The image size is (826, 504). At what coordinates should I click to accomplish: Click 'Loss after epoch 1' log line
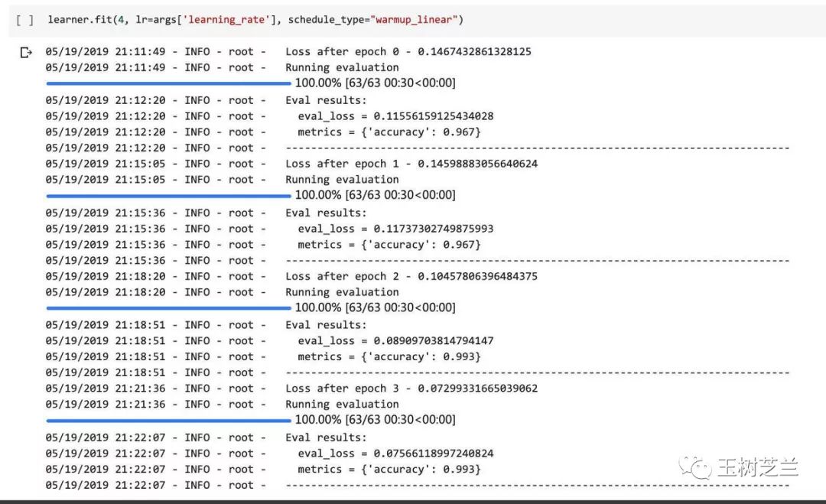[x=291, y=164]
